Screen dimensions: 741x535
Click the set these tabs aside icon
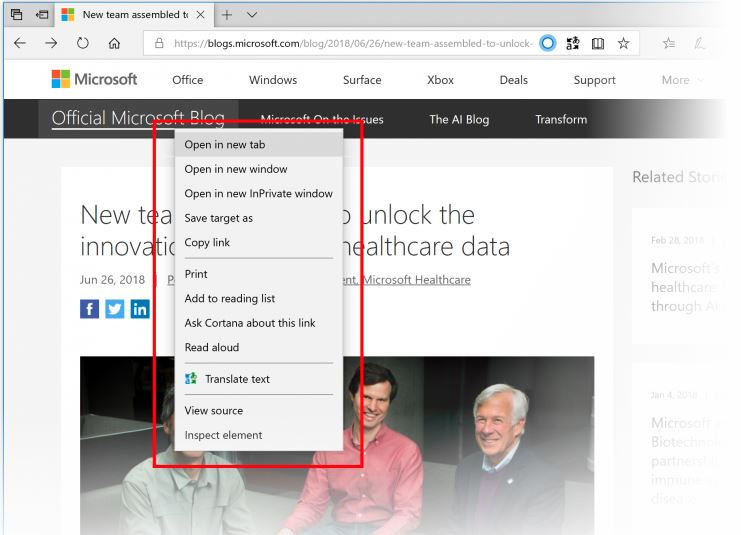(42, 15)
